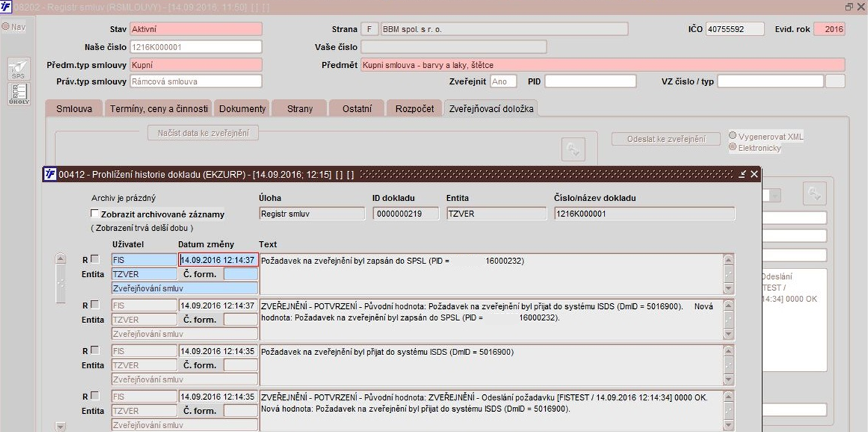Close the Prohlížení historie dokladu dialog
868x432 pixels.
[754, 174]
